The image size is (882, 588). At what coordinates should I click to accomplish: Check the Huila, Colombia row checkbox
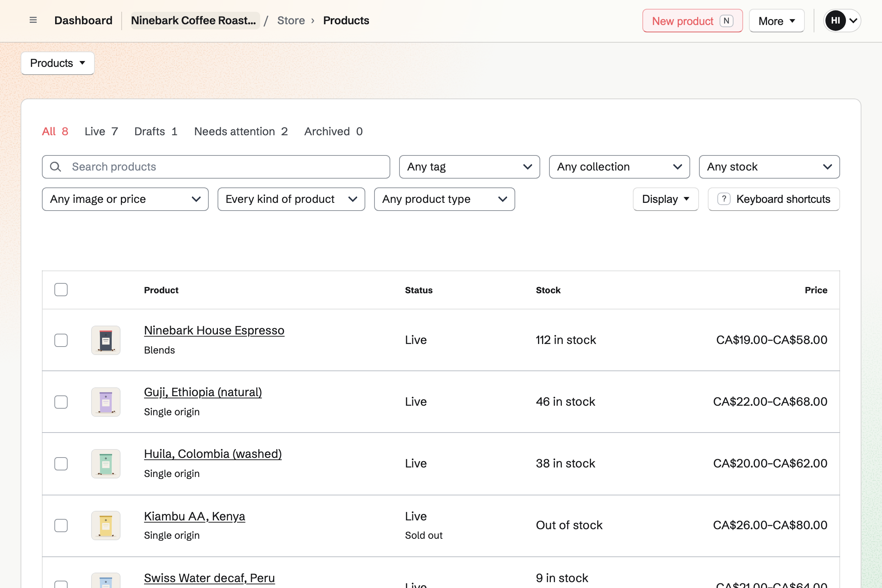(61, 464)
